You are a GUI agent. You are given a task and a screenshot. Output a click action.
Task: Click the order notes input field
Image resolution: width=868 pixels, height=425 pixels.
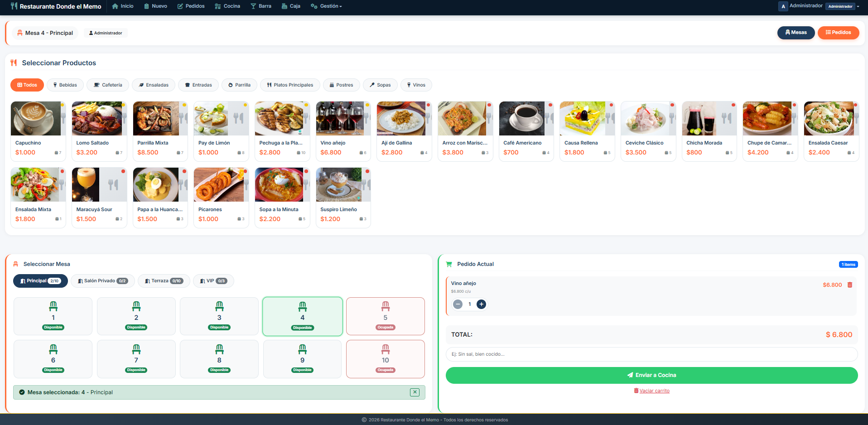(651, 354)
